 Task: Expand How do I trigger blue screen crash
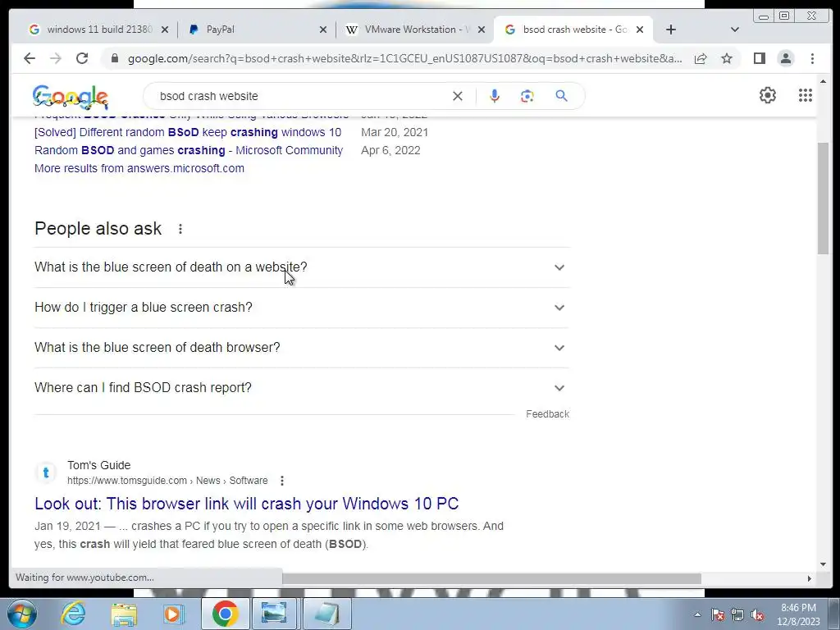pos(302,308)
